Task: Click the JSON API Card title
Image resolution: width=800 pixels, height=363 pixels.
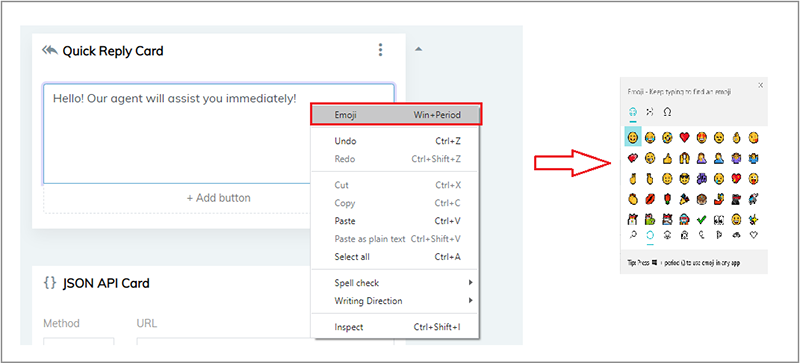Action: (x=106, y=283)
